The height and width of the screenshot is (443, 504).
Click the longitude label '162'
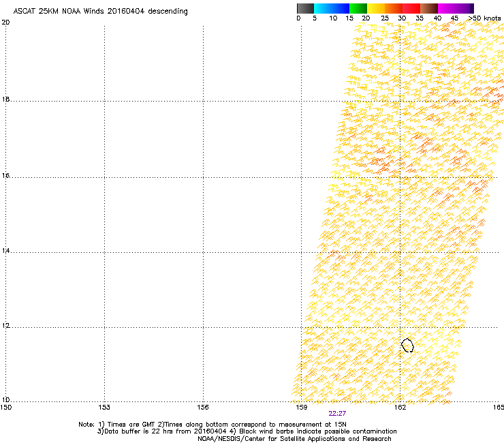tap(400, 408)
